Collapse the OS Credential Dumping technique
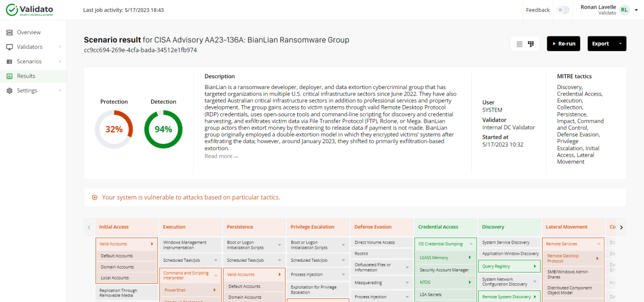This screenshot has height=302, width=644. tap(470, 244)
